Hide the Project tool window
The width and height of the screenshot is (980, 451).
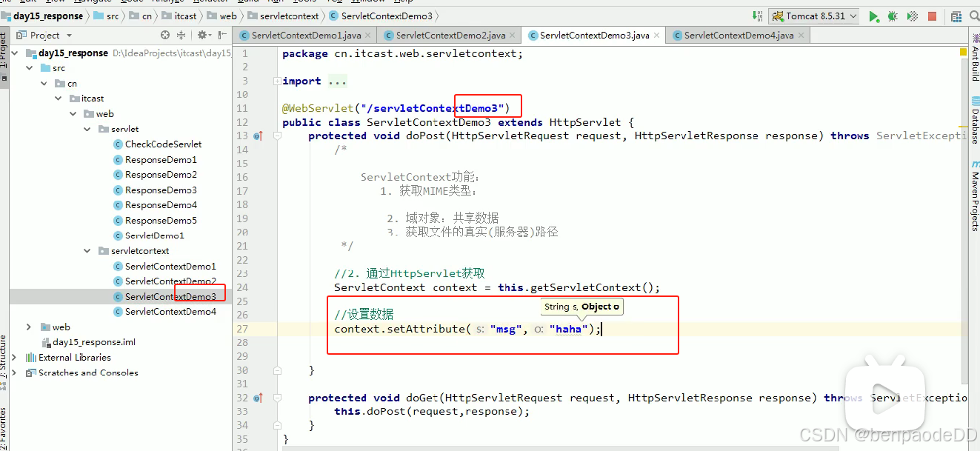pyautogui.click(x=222, y=35)
